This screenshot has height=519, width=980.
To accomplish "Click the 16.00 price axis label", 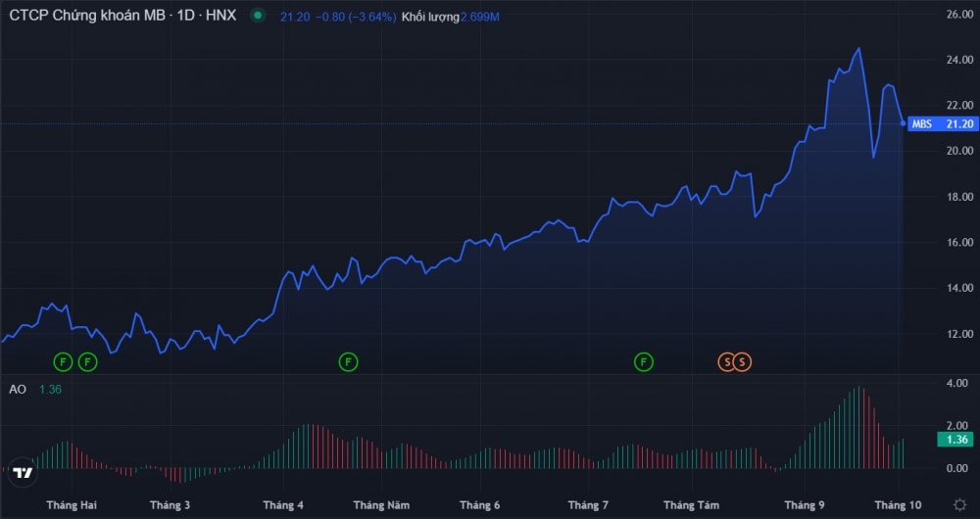I will 960,242.
